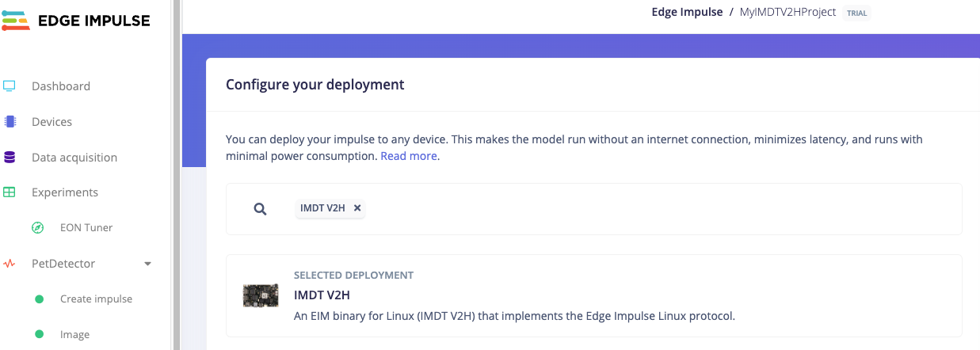
Task: Click the sidebar vertical scrollbar
Action: 176,175
